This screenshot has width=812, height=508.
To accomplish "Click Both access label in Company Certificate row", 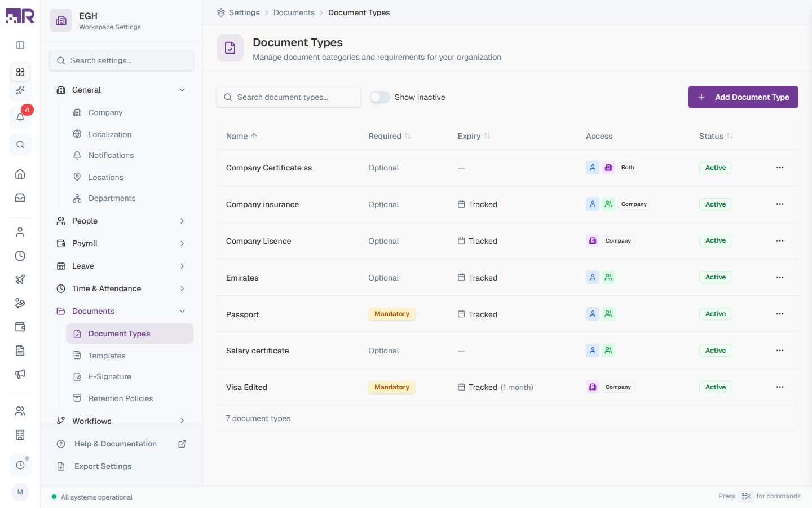I will pyautogui.click(x=628, y=168).
